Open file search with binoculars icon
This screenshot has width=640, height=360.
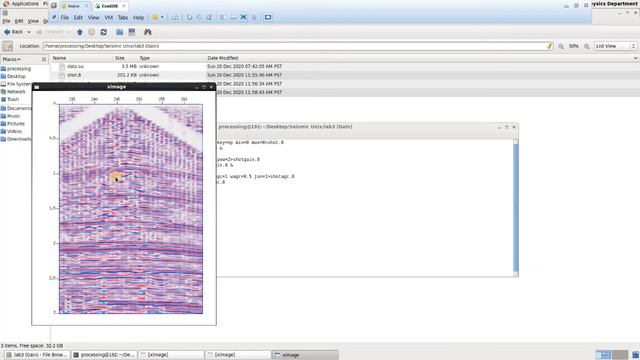(148, 32)
